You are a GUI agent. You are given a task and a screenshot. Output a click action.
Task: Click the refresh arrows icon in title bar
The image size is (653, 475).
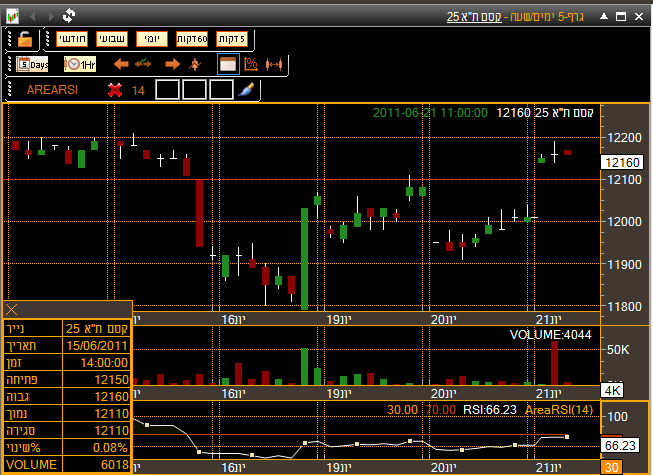68,16
